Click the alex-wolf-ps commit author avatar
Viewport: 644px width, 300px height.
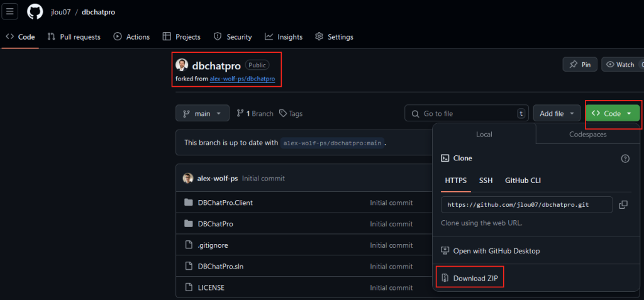(x=187, y=179)
